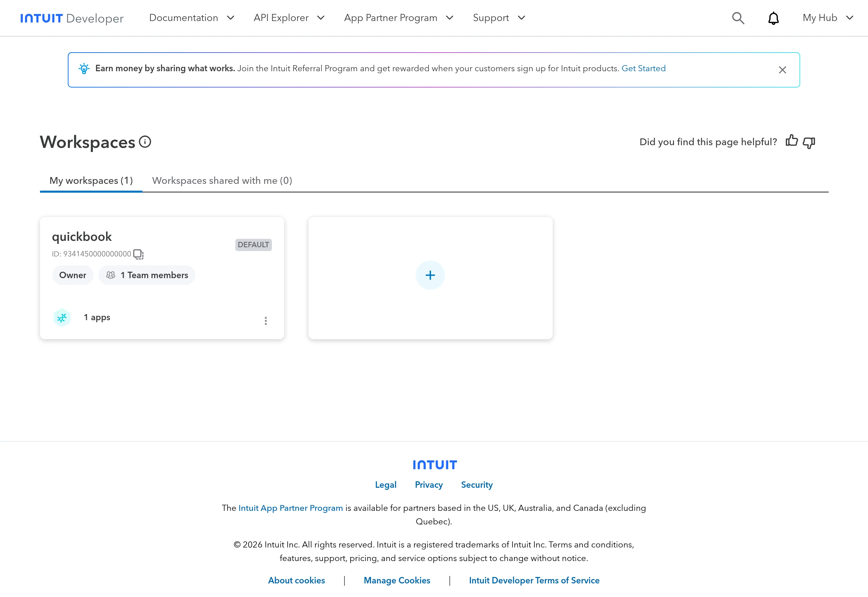Open the Privacy footer link
Viewport: 868px width, 597px height.
pyautogui.click(x=429, y=485)
